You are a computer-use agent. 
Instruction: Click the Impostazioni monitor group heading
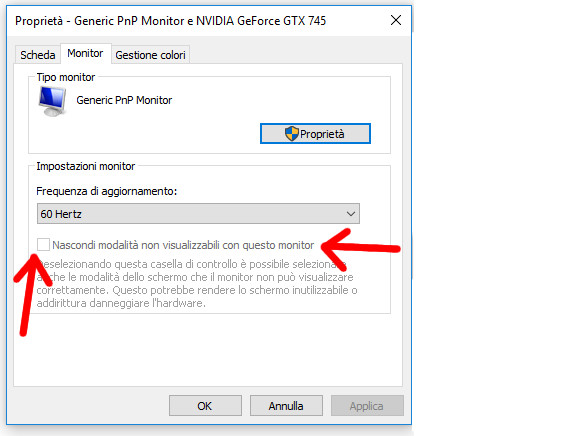click(x=86, y=166)
